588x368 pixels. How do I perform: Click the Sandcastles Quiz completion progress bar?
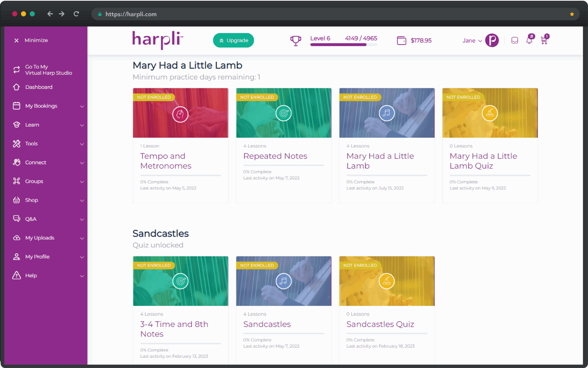[x=387, y=333]
